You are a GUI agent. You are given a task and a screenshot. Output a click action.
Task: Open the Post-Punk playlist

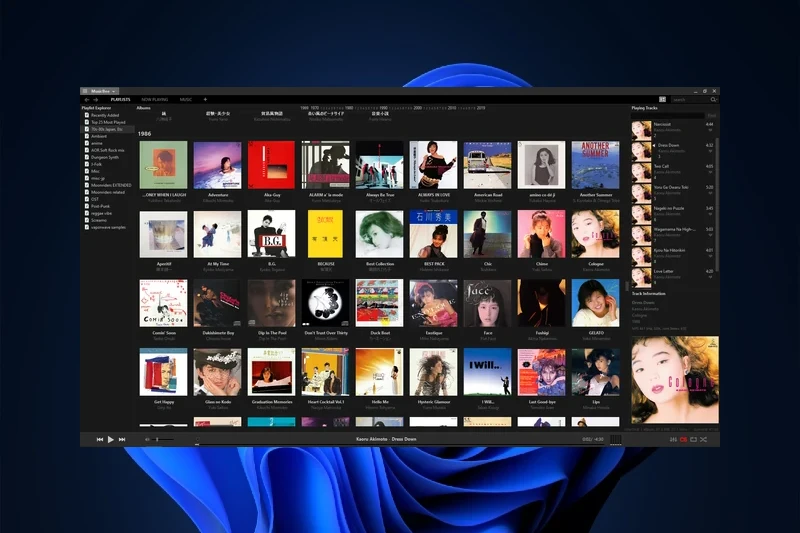point(101,206)
